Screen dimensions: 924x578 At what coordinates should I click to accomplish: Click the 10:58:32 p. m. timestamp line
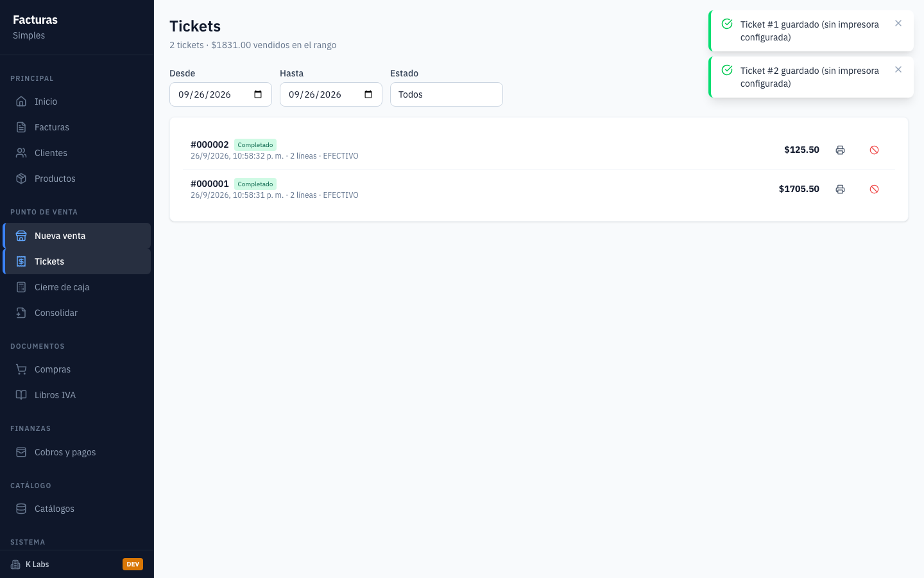coord(275,156)
